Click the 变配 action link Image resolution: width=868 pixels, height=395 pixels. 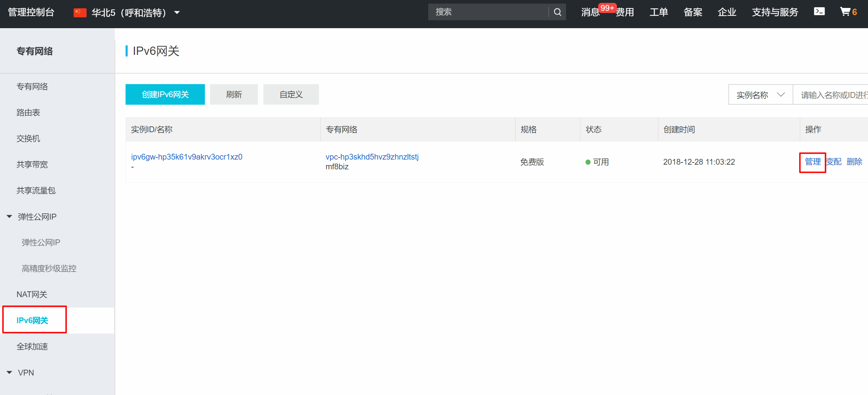pyautogui.click(x=834, y=162)
